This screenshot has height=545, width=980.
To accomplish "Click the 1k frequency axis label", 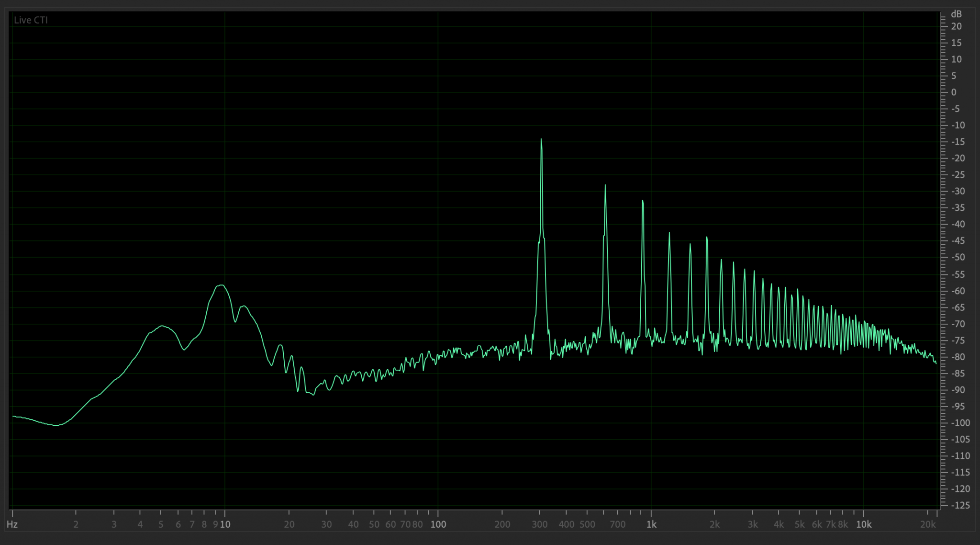I will point(651,524).
